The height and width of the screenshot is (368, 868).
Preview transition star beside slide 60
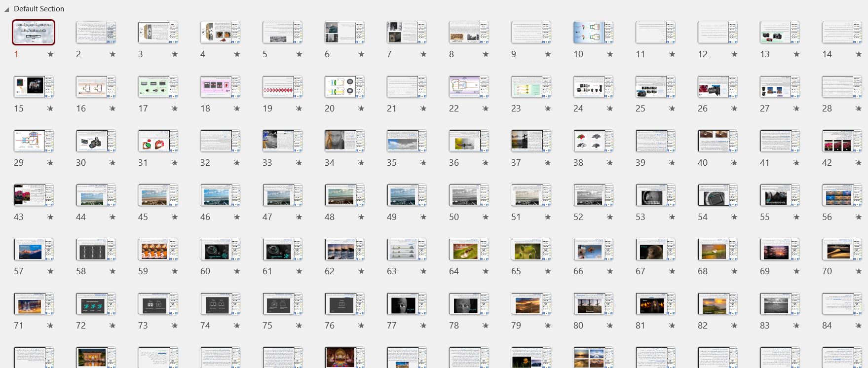pyautogui.click(x=237, y=271)
